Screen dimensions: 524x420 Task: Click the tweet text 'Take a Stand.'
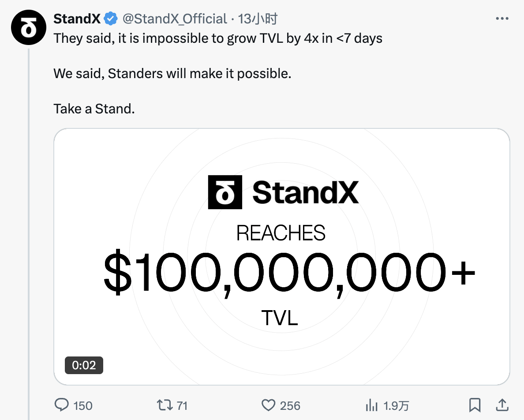tap(94, 109)
